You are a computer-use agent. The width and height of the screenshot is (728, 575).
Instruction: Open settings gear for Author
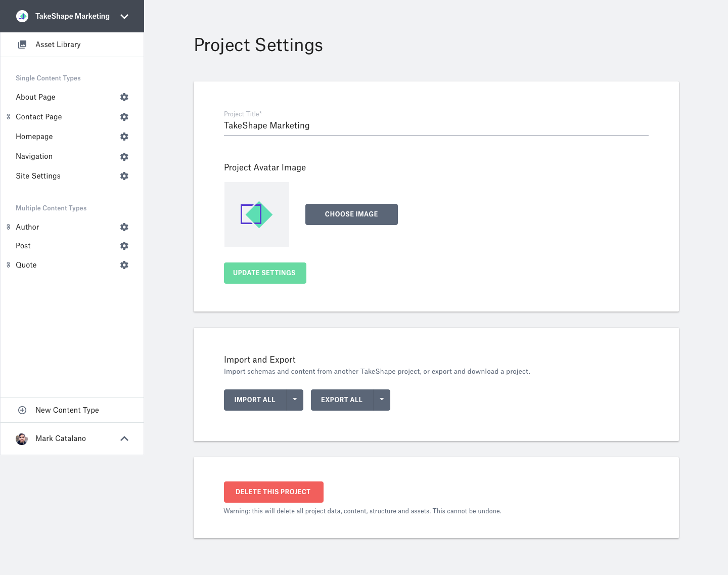click(x=124, y=227)
